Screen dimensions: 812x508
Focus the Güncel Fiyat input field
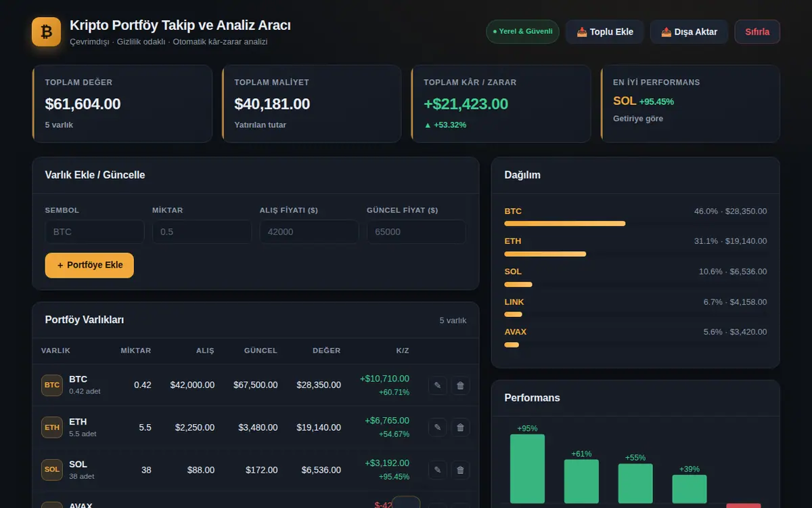coord(416,232)
